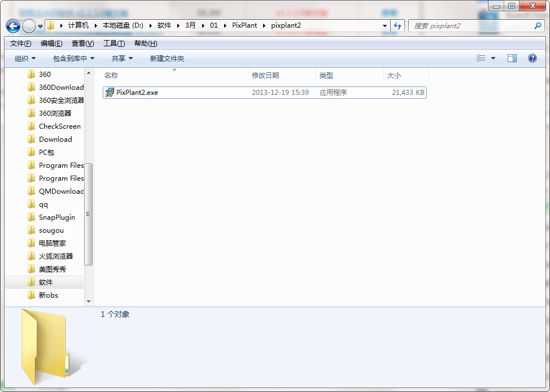Click the Back navigation arrow button
Screen dimensions: 550x392
click(14, 26)
